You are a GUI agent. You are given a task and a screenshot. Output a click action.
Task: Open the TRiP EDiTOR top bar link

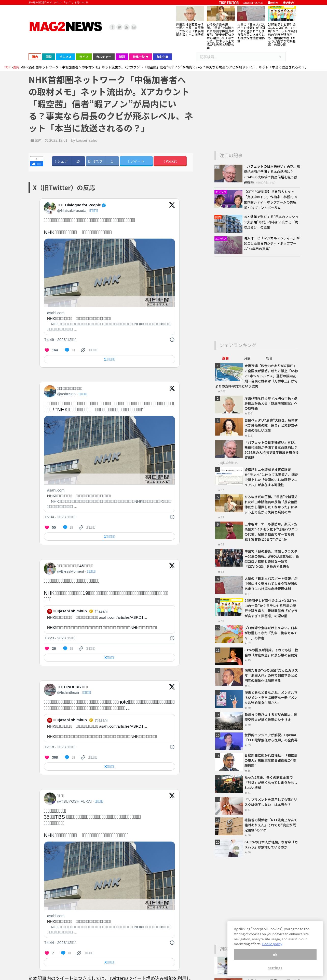[x=229, y=3]
